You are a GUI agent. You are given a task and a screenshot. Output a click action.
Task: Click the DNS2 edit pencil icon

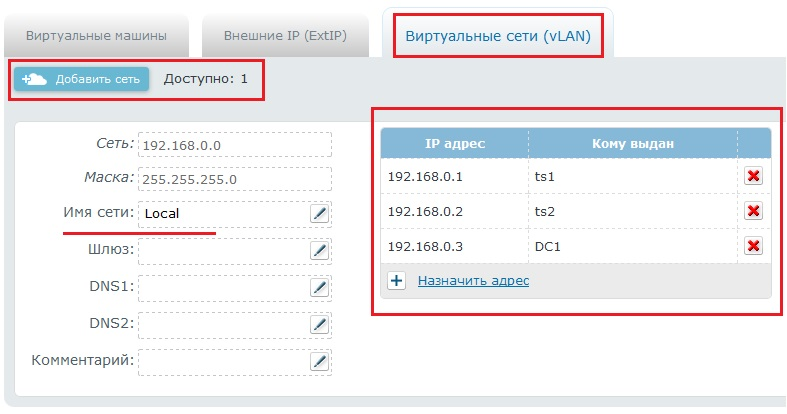tap(319, 325)
